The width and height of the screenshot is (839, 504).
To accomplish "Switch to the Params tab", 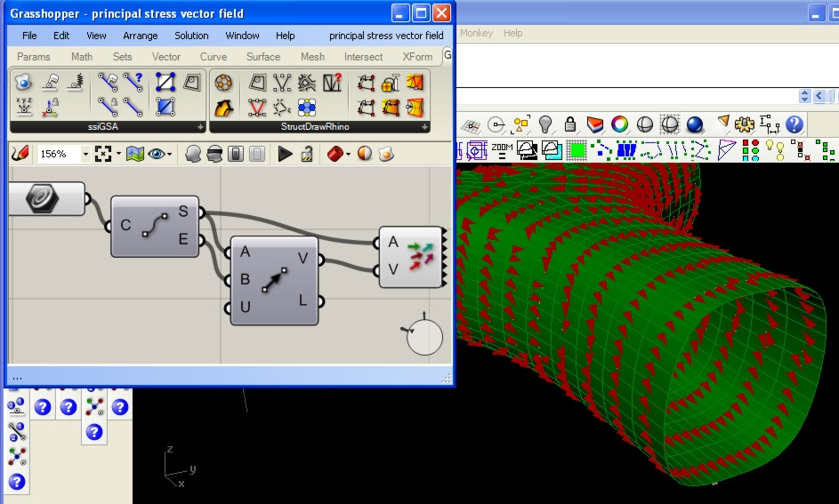I will [33, 57].
